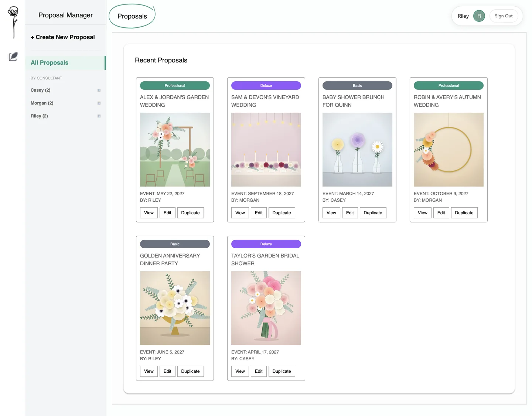Screen dimensions: 532x416
Task: Click the small icon beside Morgan (2)
Action: pos(99,103)
